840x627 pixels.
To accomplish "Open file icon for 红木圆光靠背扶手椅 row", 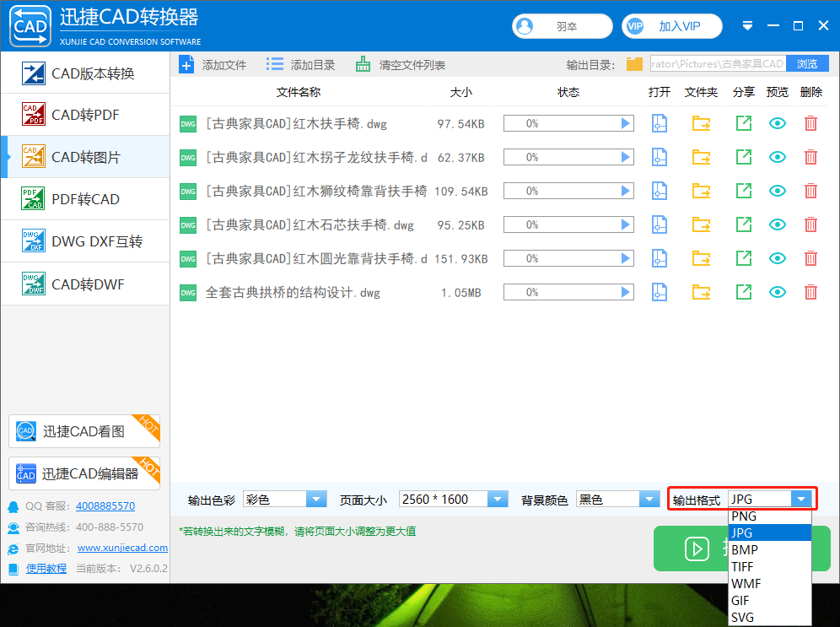I will pyautogui.click(x=659, y=258).
